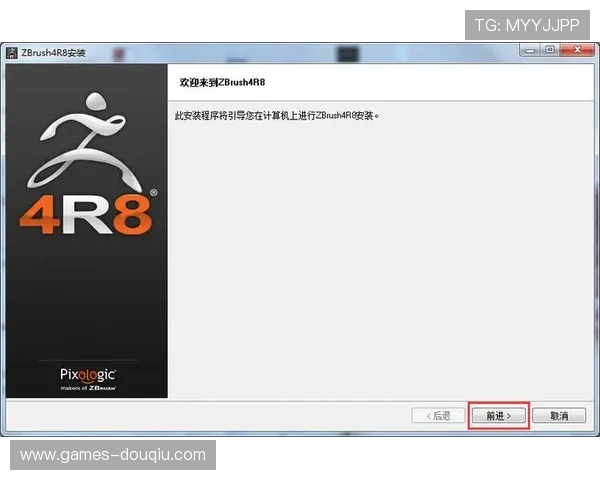Click the orange 4R8 logo

point(83,214)
